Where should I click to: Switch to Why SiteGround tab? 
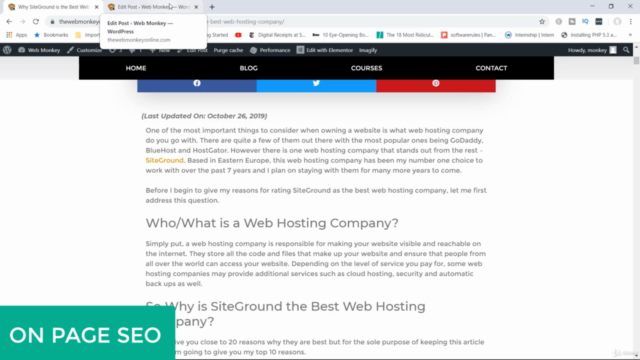pos(53,7)
